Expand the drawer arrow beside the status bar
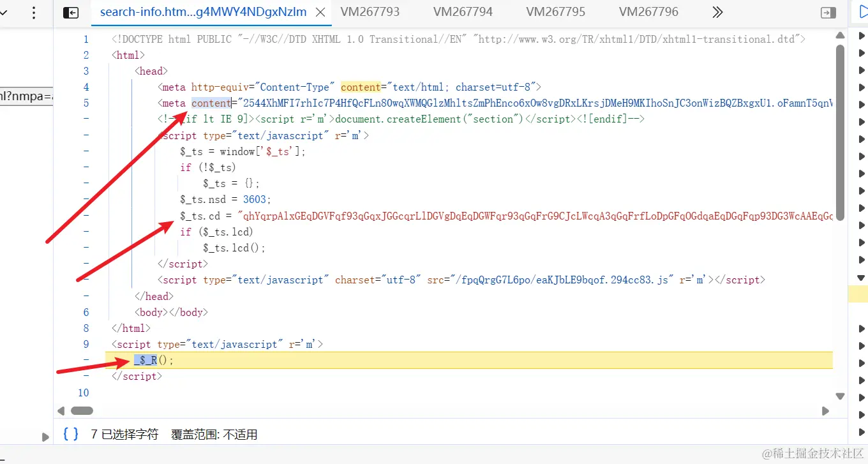868x464 pixels. [x=45, y=437]
